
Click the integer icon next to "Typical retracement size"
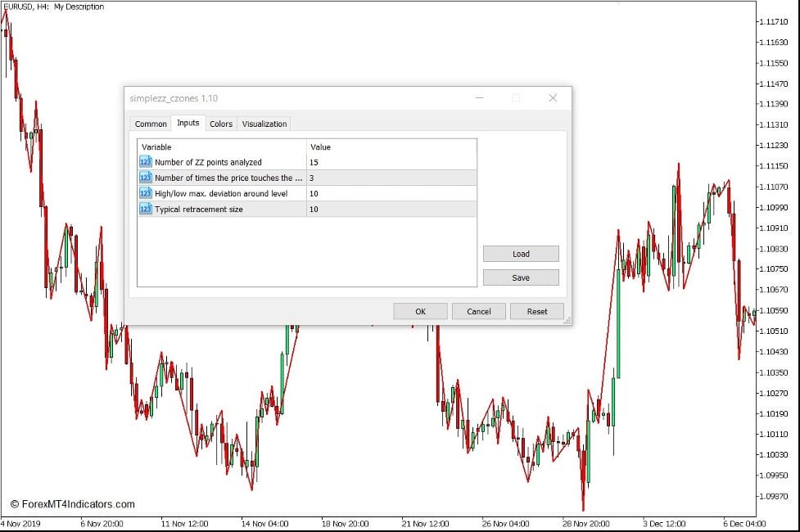coord(145,210)
